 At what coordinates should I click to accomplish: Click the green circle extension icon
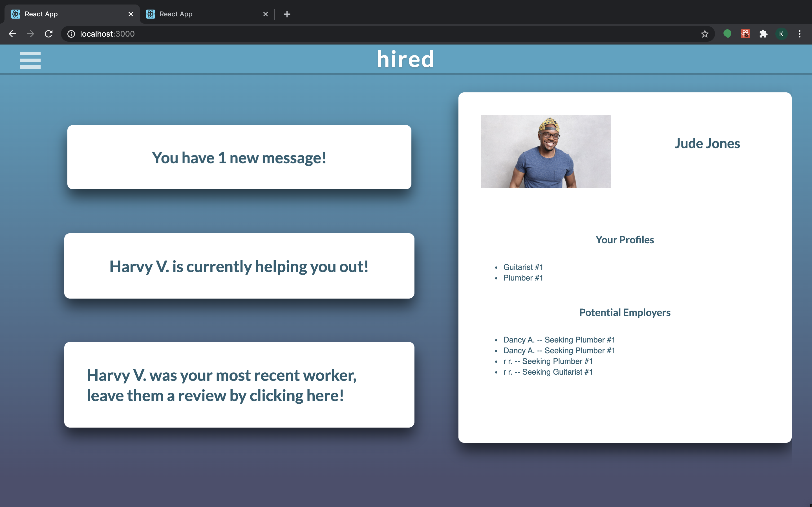click(x=727, y=34)
